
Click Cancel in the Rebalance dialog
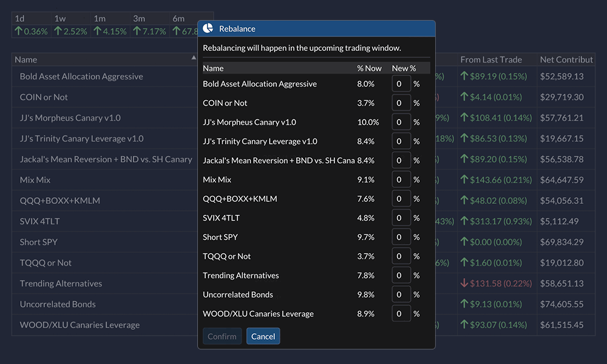pos(263,336)
